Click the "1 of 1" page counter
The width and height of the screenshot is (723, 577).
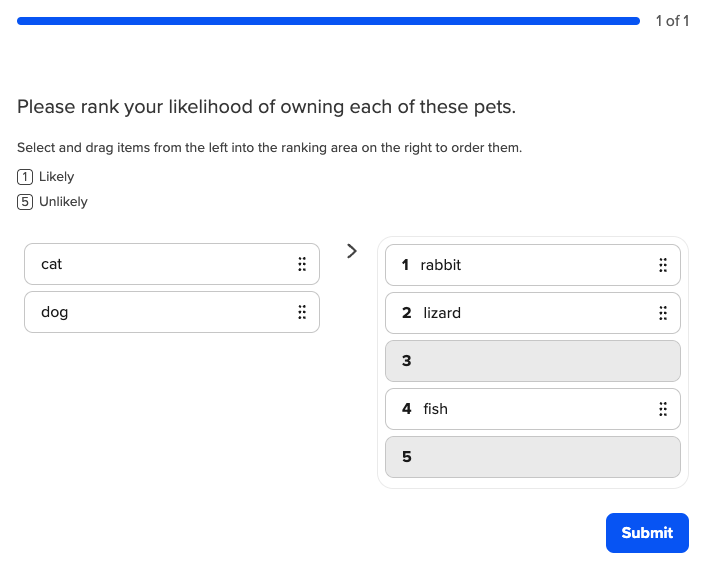pos(672,21)
